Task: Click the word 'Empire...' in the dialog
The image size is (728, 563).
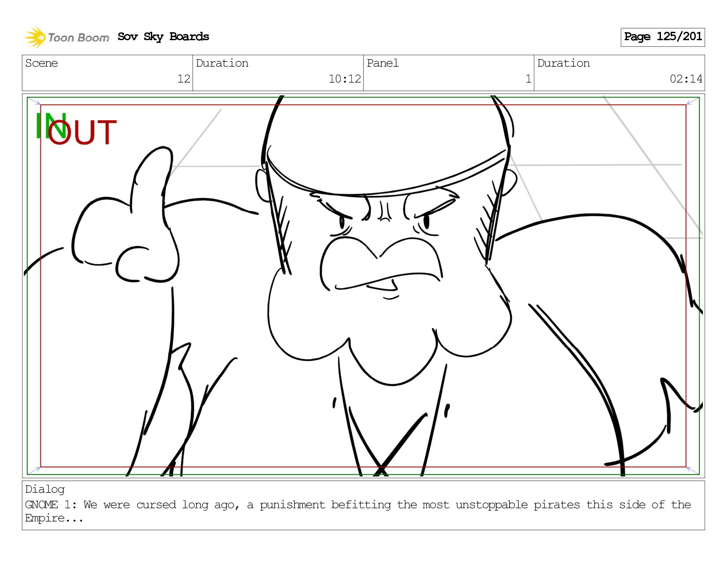Action: pyautogui.click(x=54, y=518)
